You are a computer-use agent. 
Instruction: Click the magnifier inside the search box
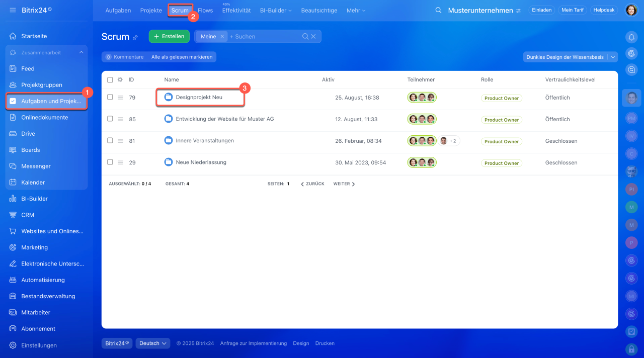[305, 36]
